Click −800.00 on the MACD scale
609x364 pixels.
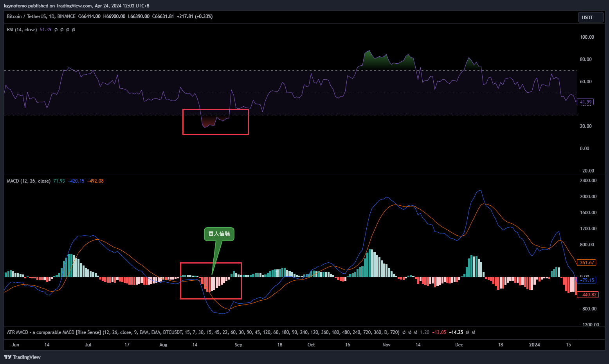[x=588, y=309]
